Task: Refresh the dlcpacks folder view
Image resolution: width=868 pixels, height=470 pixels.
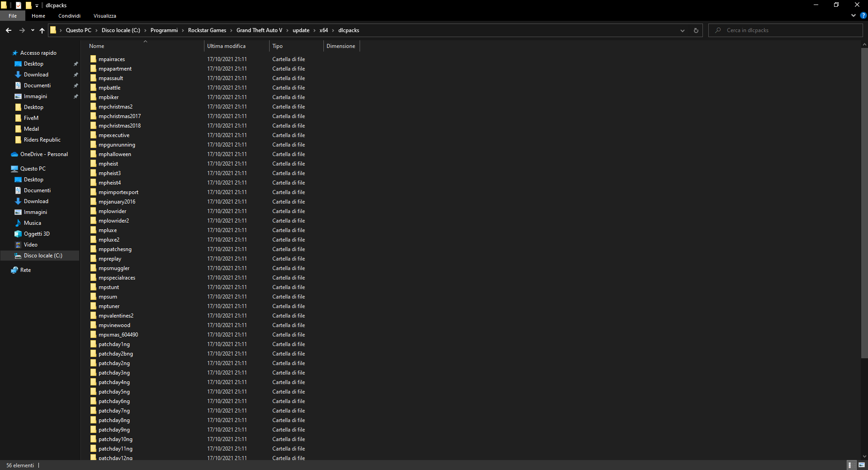Action: coord(696,30)
